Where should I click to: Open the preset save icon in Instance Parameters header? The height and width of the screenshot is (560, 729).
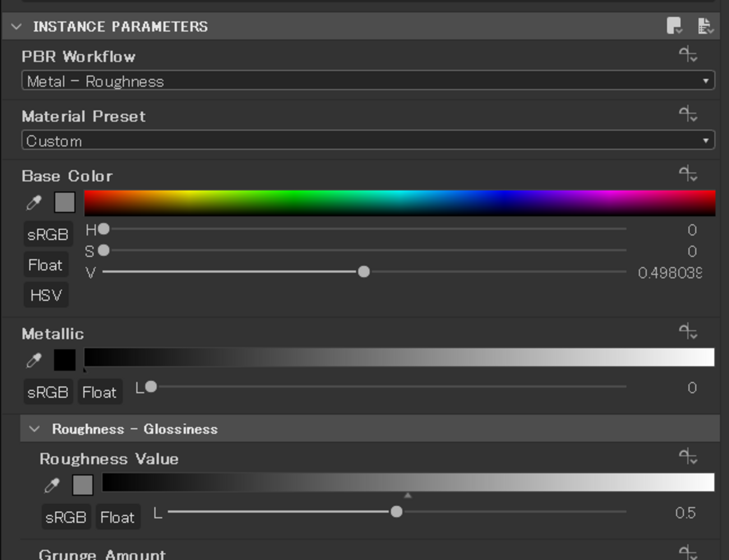pyautogui.click(x=674, y=26)
